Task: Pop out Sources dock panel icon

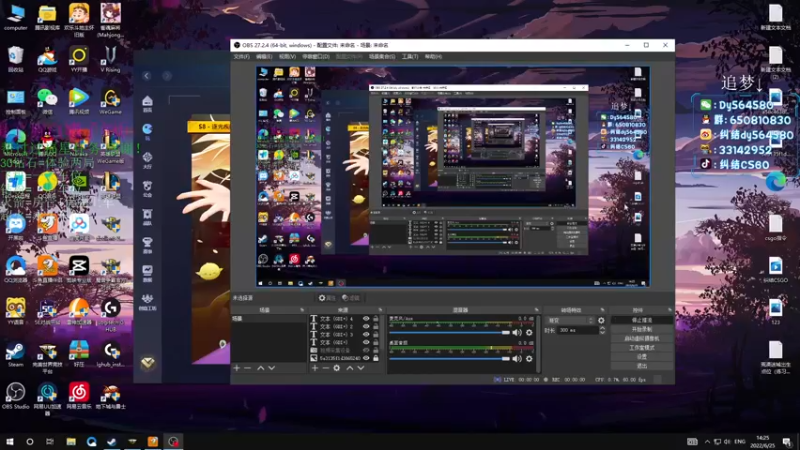Action: point(381,310)
